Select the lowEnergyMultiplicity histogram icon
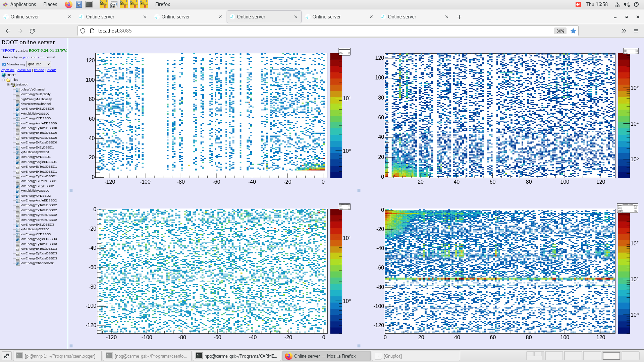Screen dimensions: 644x362 click(x=17, y=94)
